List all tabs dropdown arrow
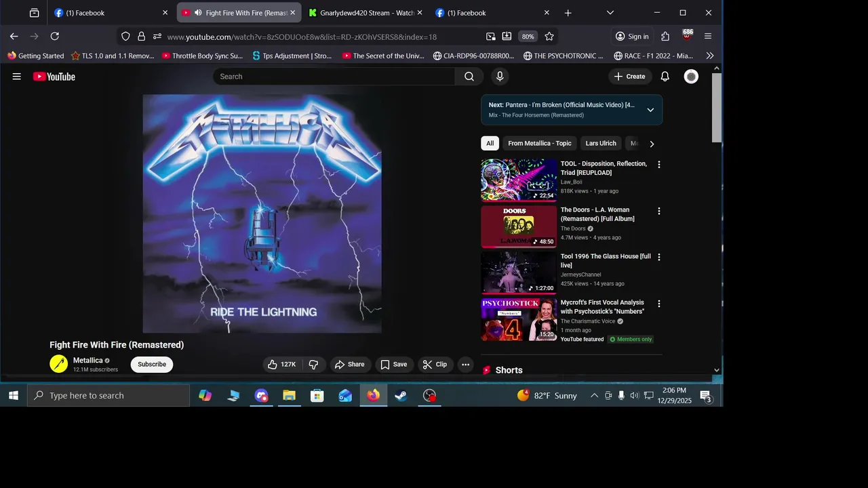Image resolution: width=868 pixels, height=488 pixels. [610, 13]
